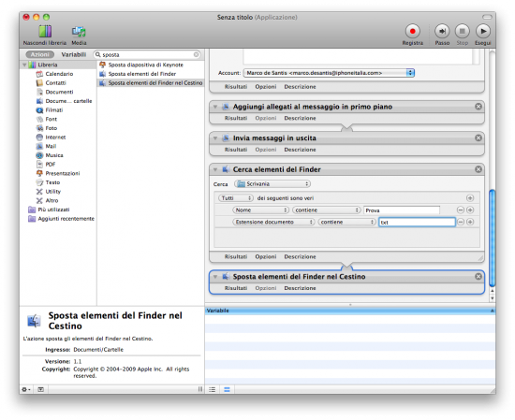The image size is (515, 420).
Task: Show the workflow log list view
Action: (x=213, y=389)
